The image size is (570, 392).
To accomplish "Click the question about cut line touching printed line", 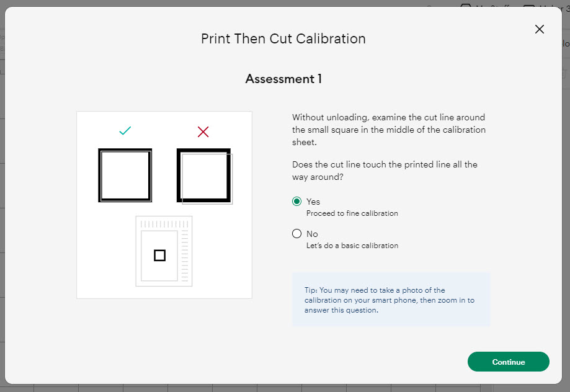I will (386, 171).
